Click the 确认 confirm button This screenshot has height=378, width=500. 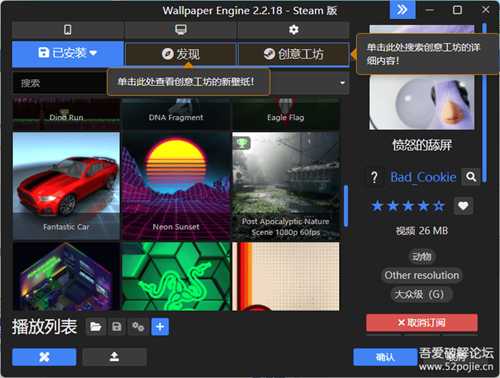385,357
